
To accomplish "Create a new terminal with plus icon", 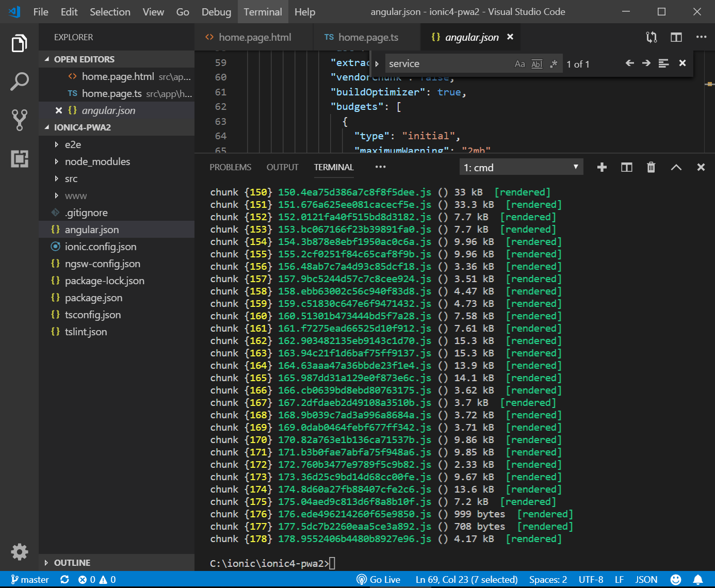I will (602, 167).
